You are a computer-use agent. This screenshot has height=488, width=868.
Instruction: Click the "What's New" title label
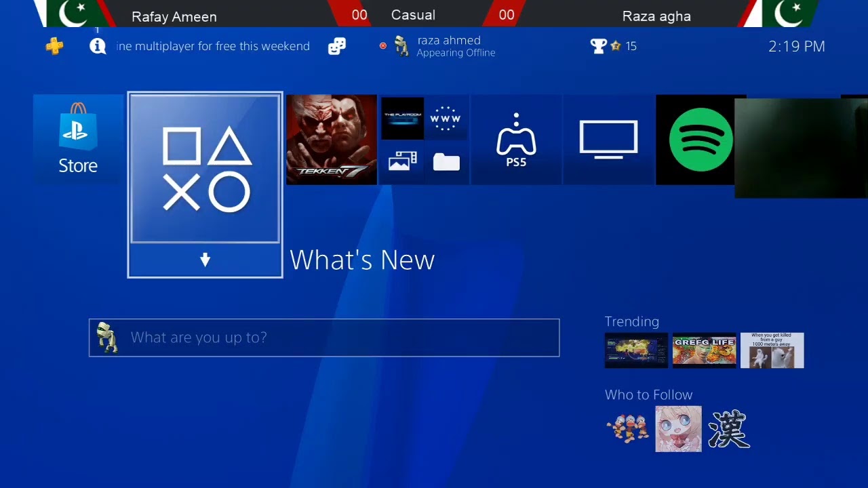pos(362,260)
